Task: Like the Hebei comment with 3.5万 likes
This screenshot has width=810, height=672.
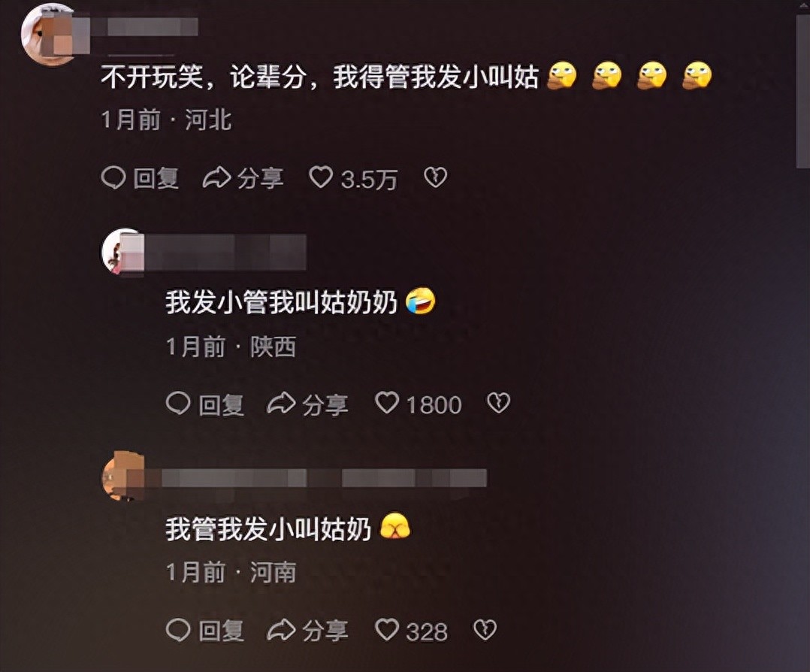Action: point(321,177)
